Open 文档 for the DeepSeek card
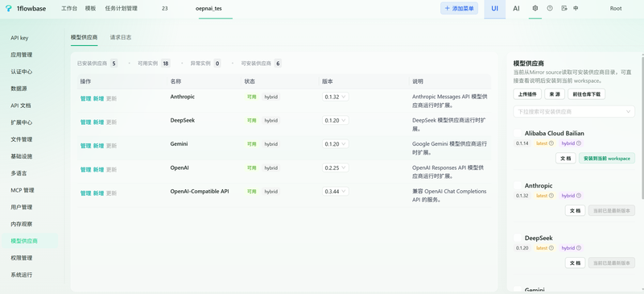Viewport: 644px width, 294px height. (575, 263)
